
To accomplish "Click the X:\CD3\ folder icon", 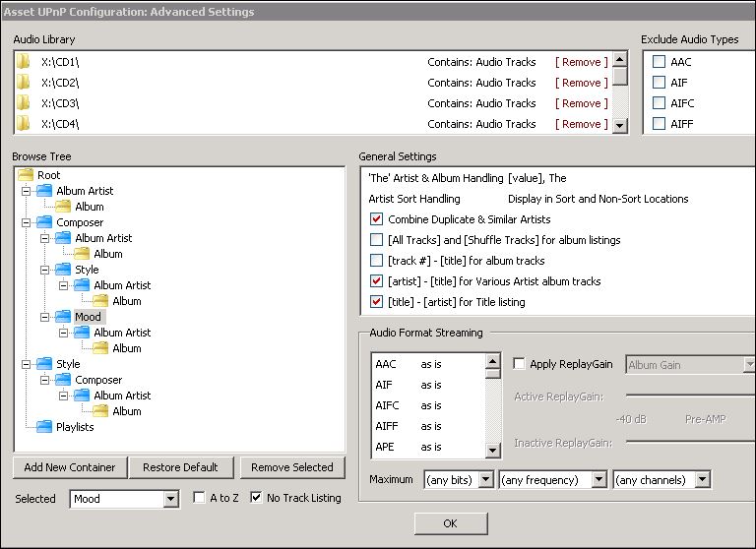I will [24, 103].
